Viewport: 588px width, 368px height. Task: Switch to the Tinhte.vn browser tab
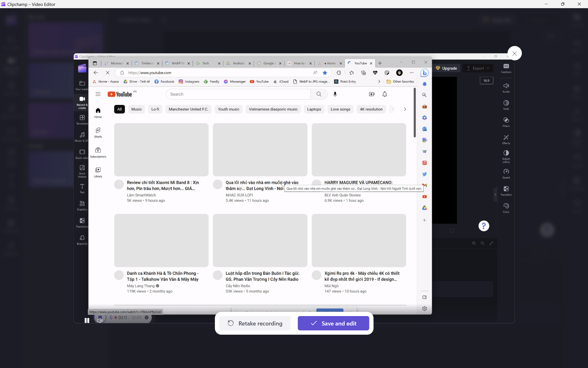[x=147, y=63]
